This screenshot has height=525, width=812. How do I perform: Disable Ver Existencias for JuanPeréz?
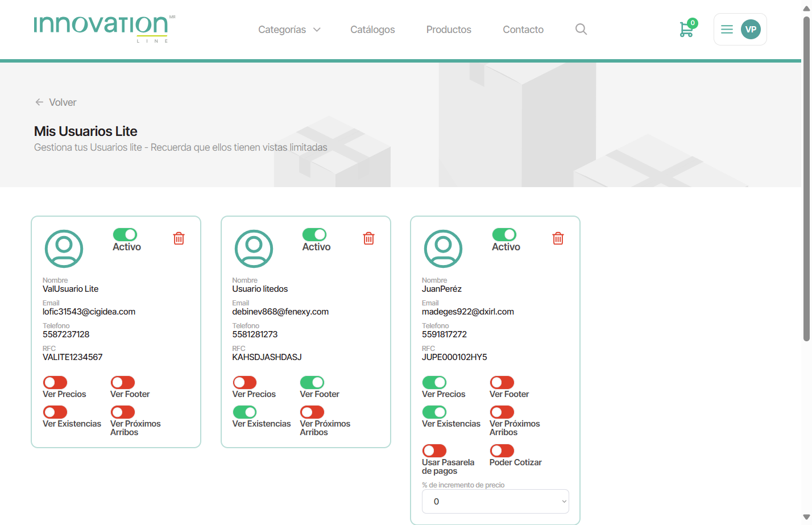pyautogui.click(x=434, y=412)
